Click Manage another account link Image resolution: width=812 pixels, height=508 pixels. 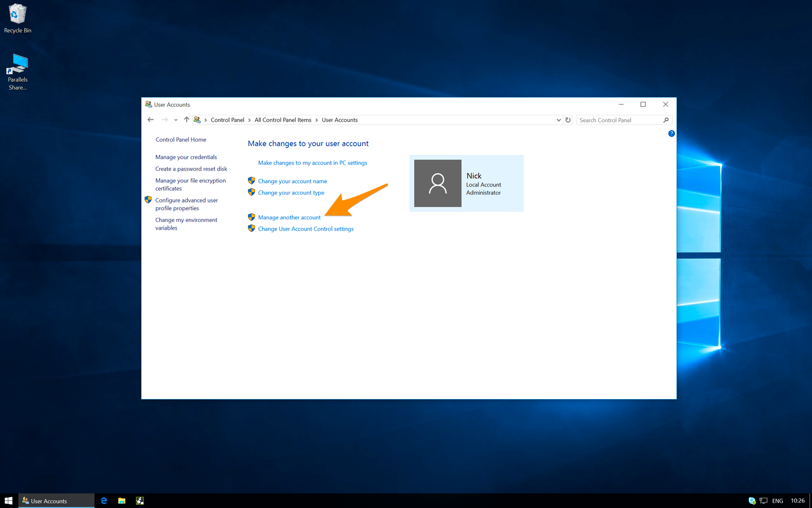[x=289, y=218]
